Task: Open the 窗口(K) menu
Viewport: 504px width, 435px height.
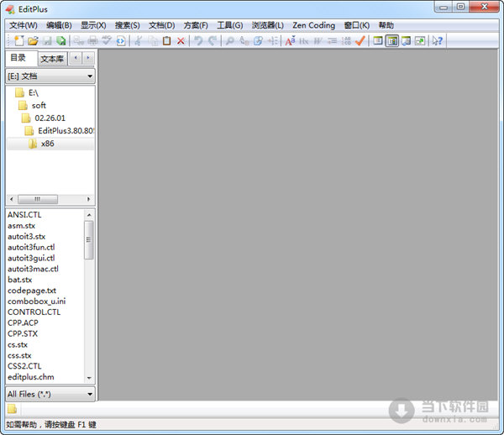Action: (x=356, y=25)
